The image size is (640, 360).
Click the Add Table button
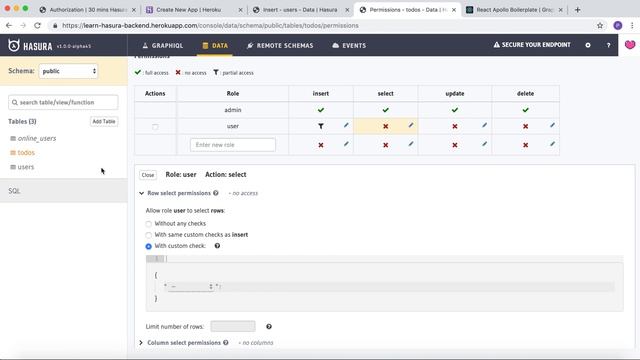click(104, 121)
